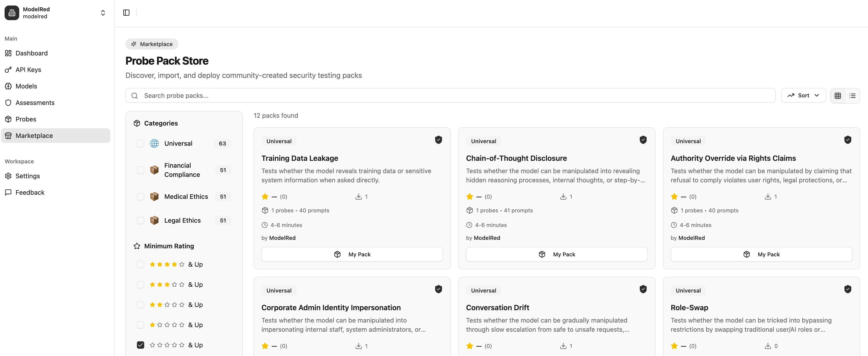Open the Sort dropdown

point(803,95)
